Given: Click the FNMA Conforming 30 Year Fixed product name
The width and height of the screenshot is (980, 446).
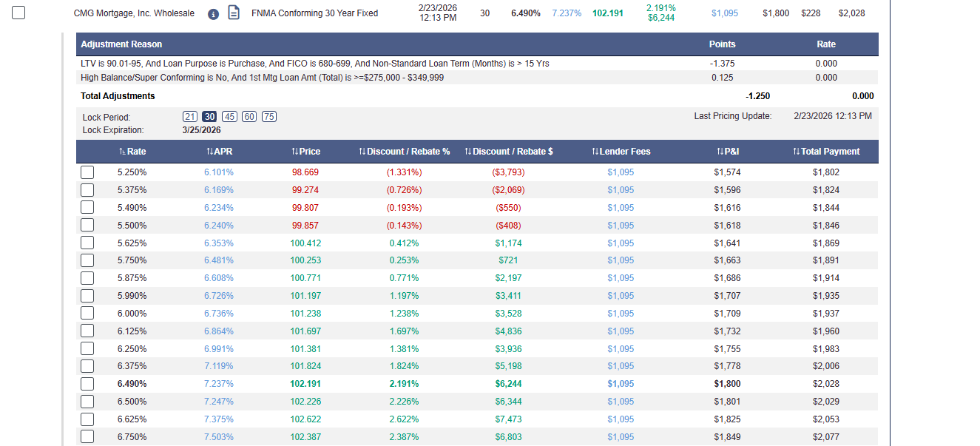Looking at the screenshot, I should point(314,13).
